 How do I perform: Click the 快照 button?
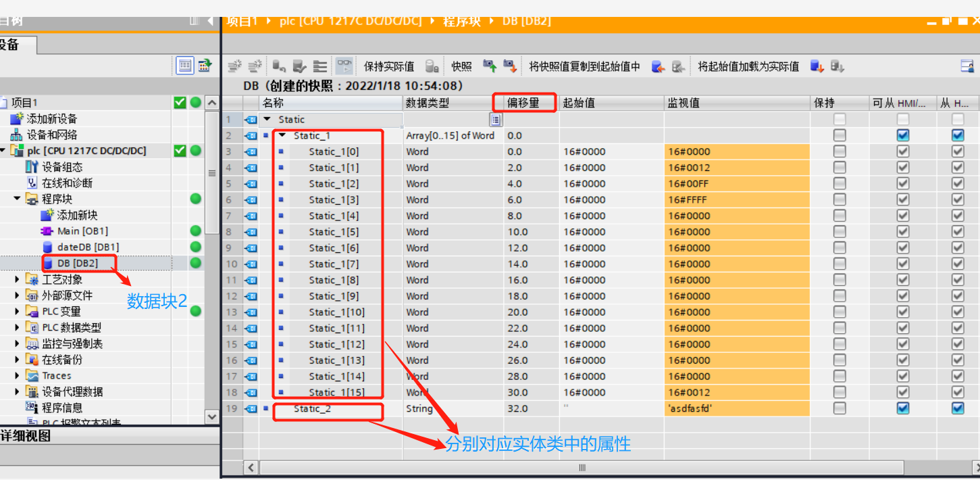coord(462,66)
